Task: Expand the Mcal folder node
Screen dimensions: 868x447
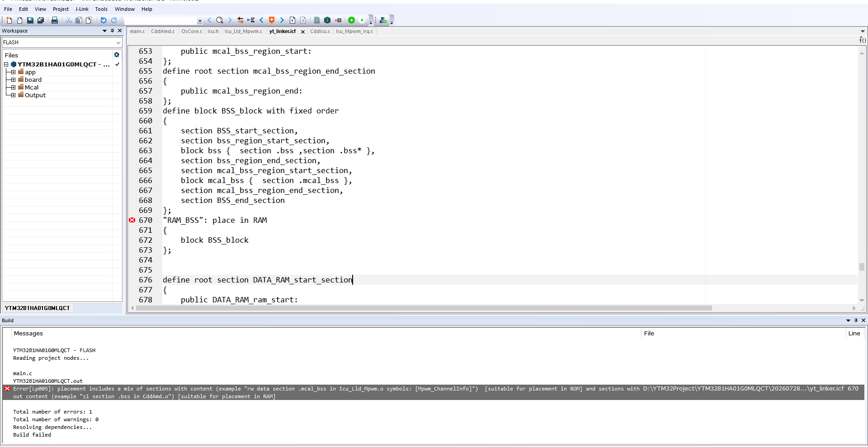Action: click(13, 87)
